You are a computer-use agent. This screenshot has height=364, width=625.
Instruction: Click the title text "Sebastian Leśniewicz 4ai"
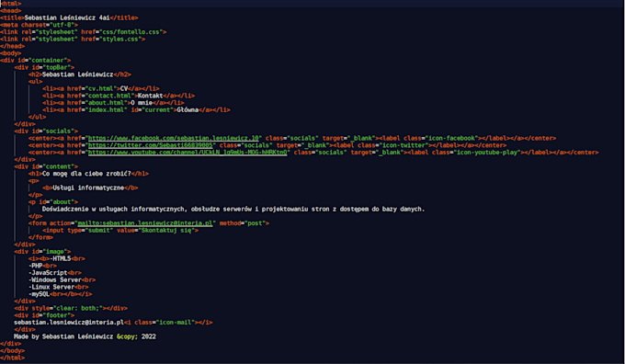pyautogui.click(x=67, y=18)
